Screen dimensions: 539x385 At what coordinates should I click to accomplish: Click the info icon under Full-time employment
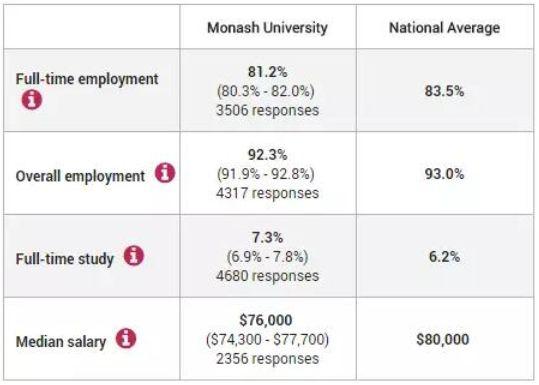[32, 100]
